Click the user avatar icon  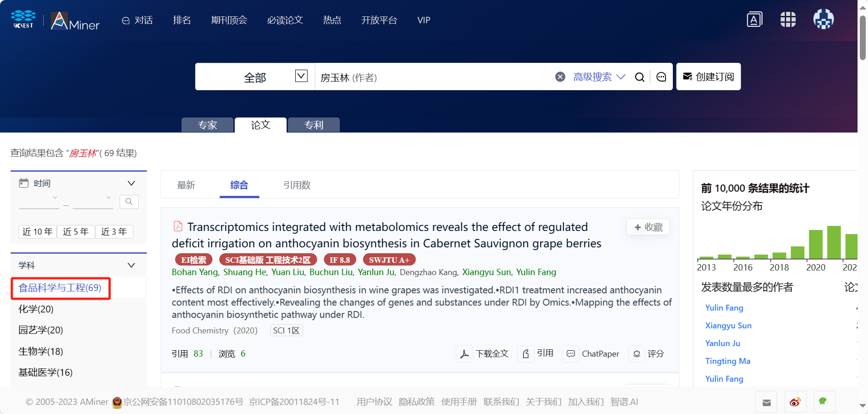(x=823, y=20)
